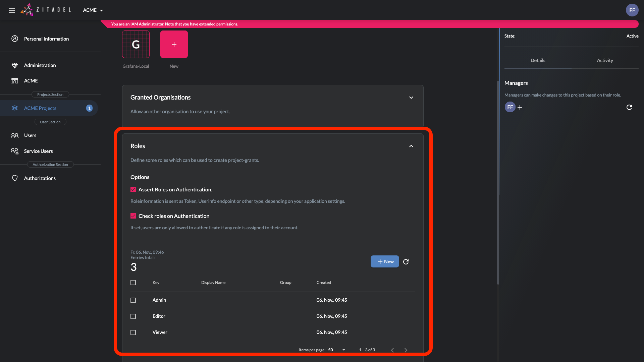This screenshot has height=362, width=644.
Task: Expand the Granted Organisations section
Action: [x=411, y=98]
